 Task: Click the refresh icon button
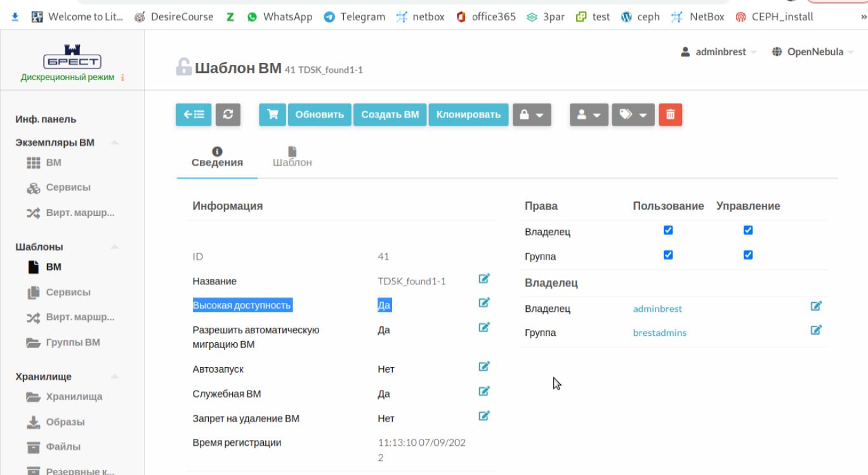[x=228, y=115]
